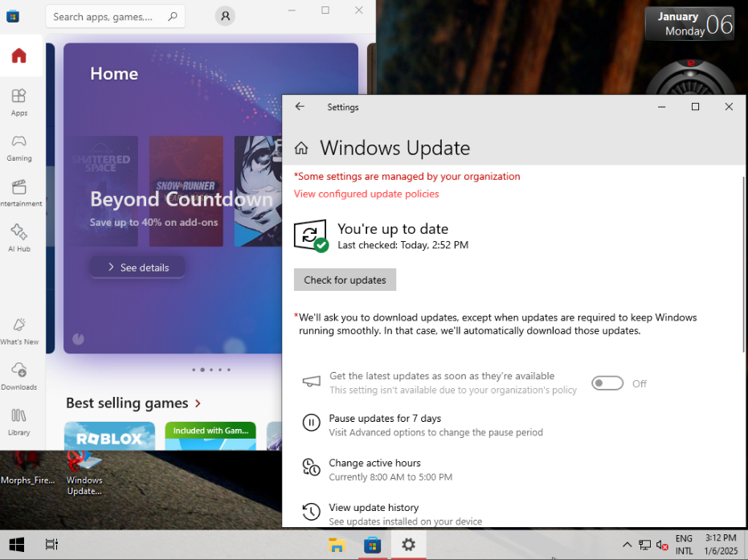
Task: Click the Home heading in Store banner
Action: (114, 73)
